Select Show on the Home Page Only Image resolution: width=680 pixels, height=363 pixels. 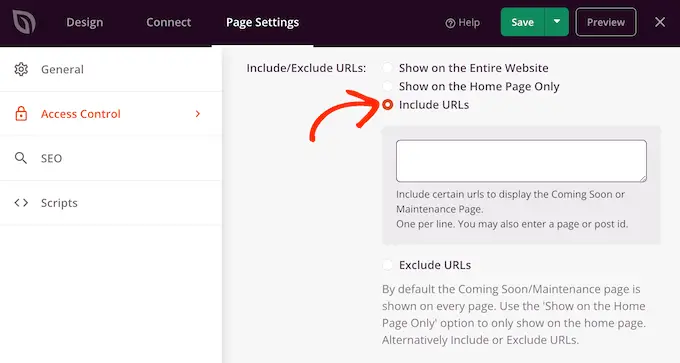point(387,86)
